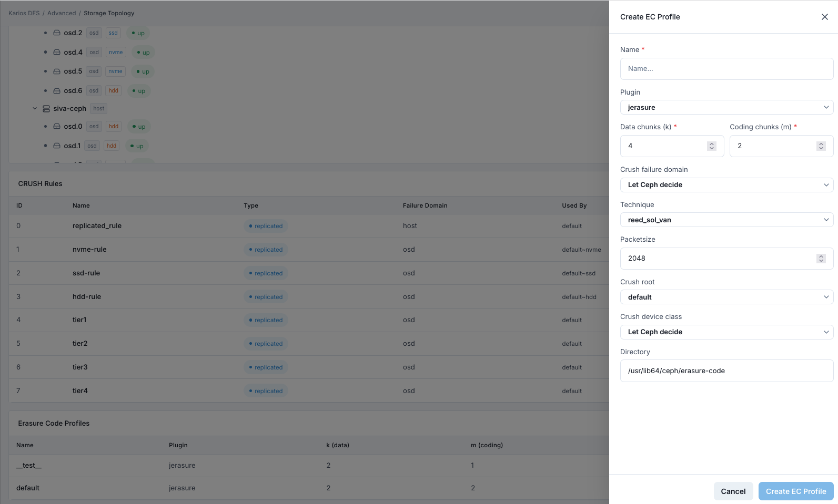Click the default~hdd Used By cell
The image size is (838, 504).
tap(579, 297)
